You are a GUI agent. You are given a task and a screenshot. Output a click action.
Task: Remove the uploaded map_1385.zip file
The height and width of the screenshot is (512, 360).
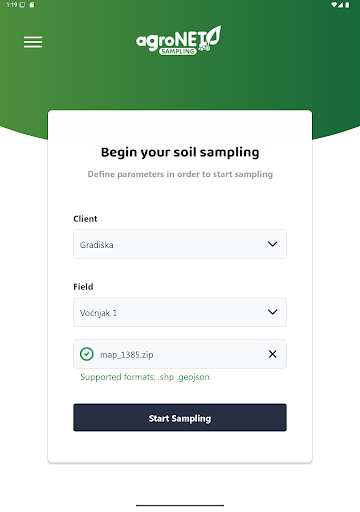272,354
